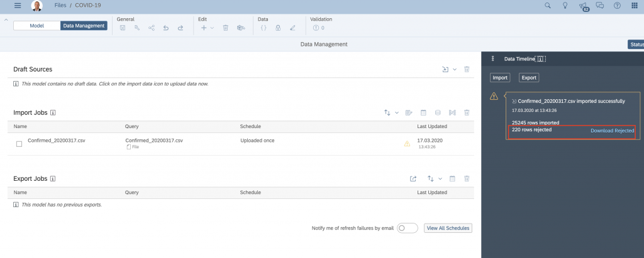Click the 17.03.2020 last updated cell
The width and height of the screenshot is (644, 258).
430,140
